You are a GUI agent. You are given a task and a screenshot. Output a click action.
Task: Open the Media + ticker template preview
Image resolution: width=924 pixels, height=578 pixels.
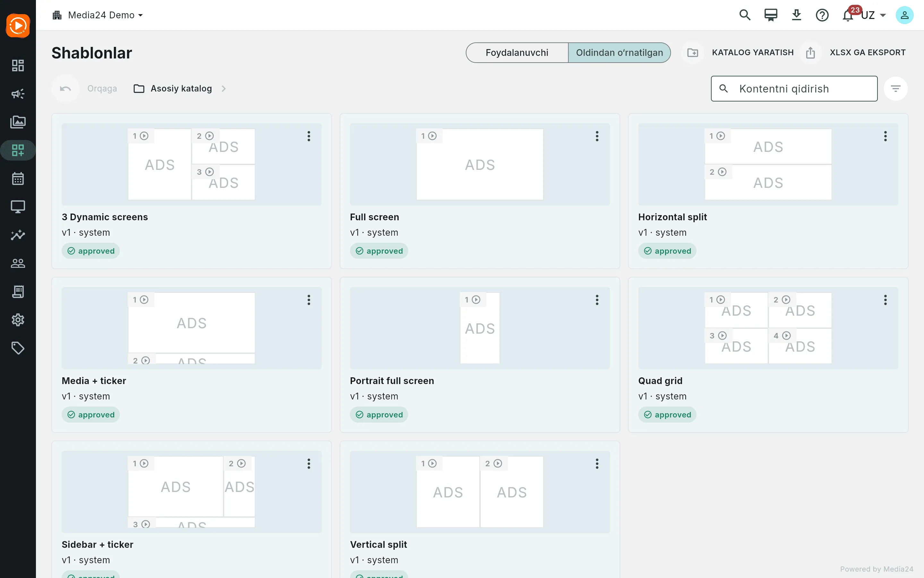click(x=192, y=328)
